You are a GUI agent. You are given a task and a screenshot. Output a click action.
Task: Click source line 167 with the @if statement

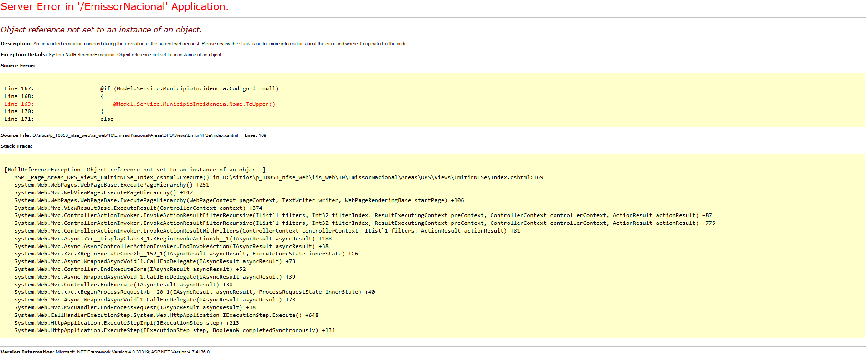(189, 88)
